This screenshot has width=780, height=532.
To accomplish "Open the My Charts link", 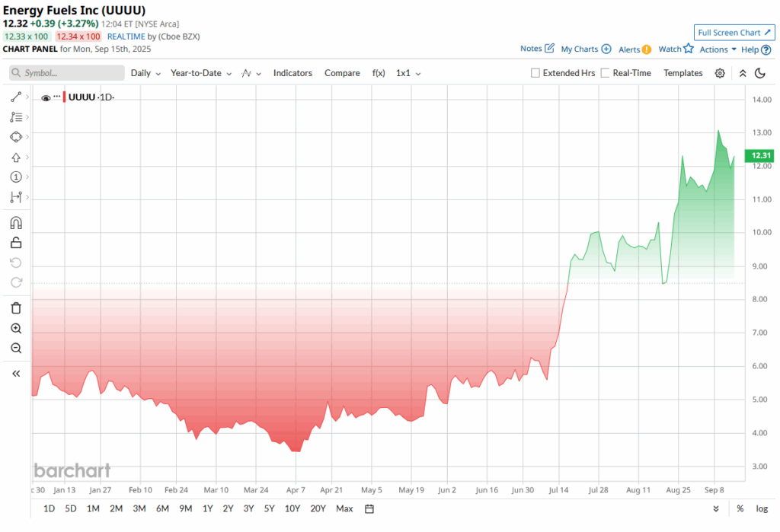I will click(x=586, y=49).
